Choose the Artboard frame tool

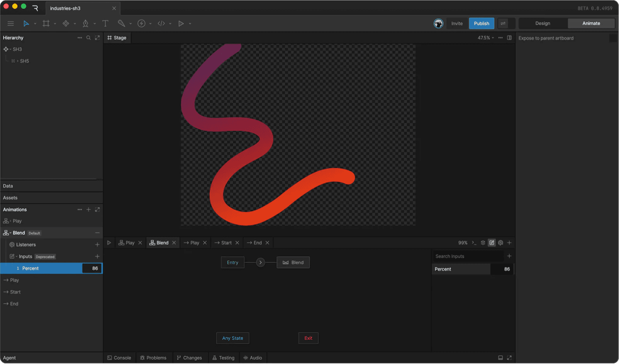tap(46, 24)
